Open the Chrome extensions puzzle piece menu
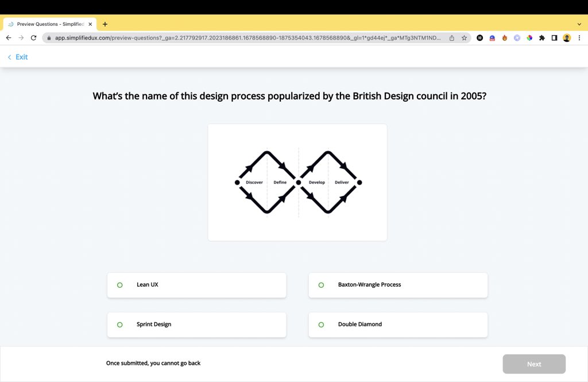 542,37
